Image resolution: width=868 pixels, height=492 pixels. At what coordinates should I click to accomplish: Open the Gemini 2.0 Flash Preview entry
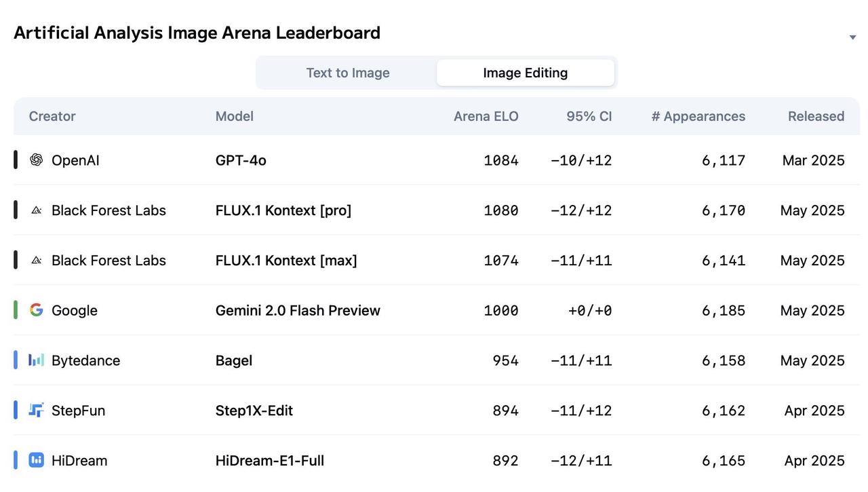click(x=298, y=310)
